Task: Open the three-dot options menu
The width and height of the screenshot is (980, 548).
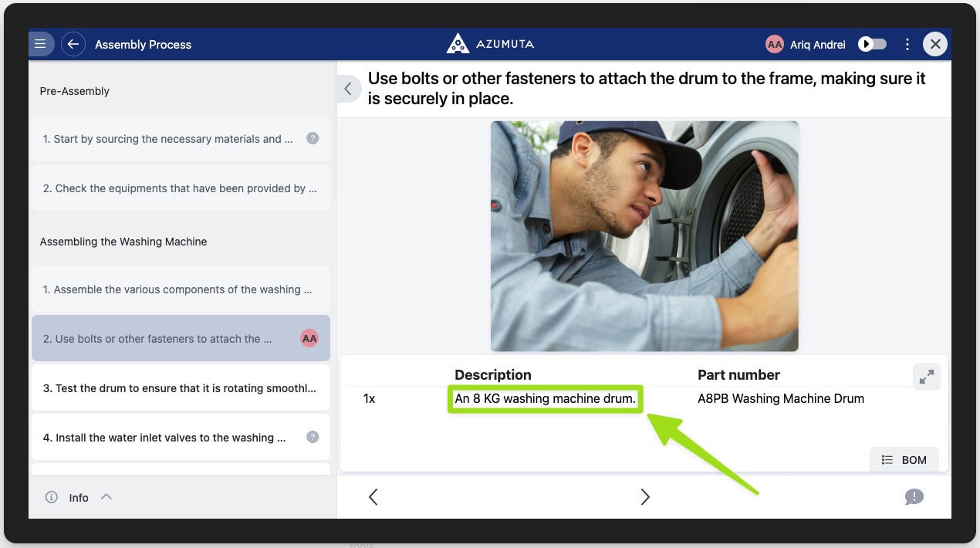Action: (907, 44)
